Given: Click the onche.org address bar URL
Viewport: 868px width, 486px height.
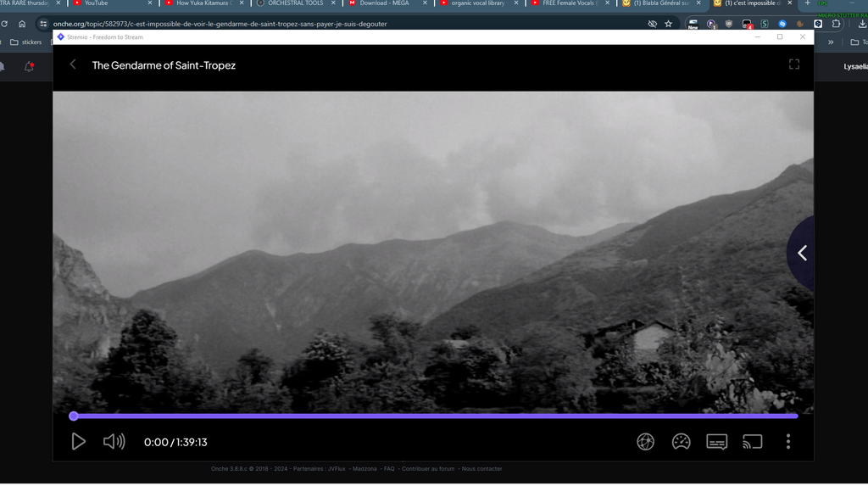Looking at the screenshot, I should click(220, 24).
